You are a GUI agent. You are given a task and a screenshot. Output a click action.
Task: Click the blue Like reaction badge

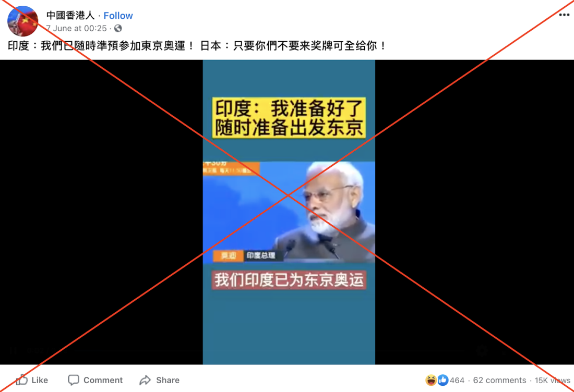(443, 381)
